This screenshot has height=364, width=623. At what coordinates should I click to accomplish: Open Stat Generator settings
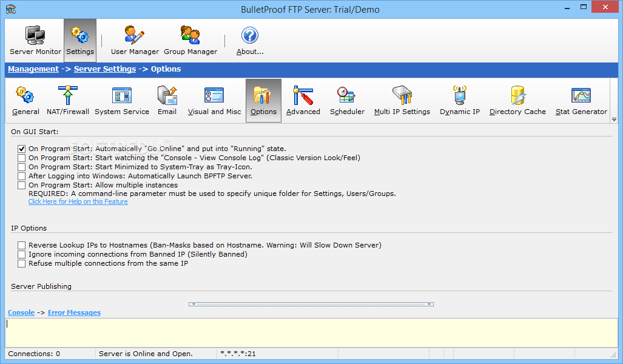581,101
